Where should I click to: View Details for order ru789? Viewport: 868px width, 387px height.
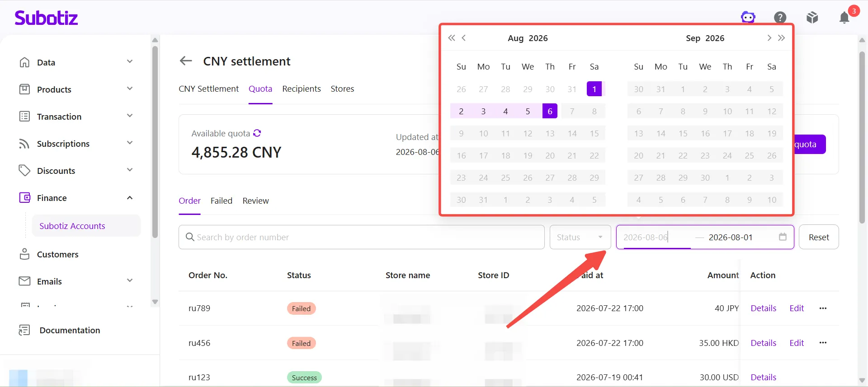pyautogui.click(x=763, y=308)
